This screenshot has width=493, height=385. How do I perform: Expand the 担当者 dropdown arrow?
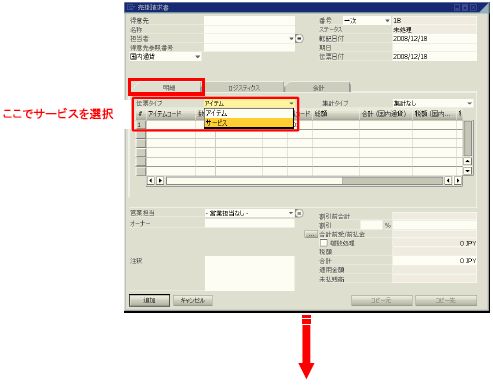(291, 39)
